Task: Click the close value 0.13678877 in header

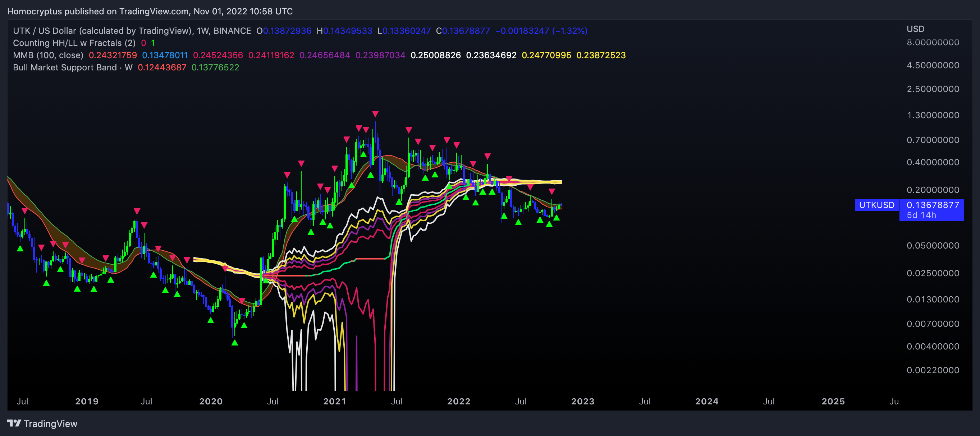Action: click(466, 31)
